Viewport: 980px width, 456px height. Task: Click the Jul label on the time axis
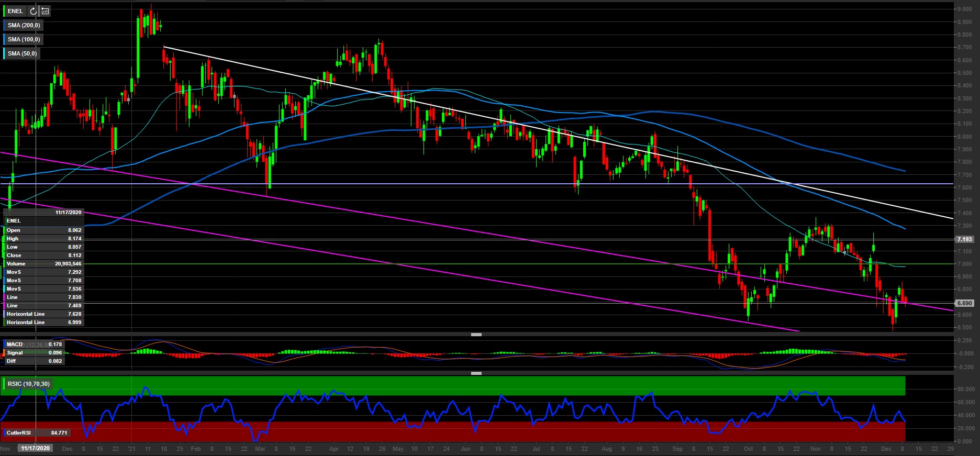pos(536,449)
